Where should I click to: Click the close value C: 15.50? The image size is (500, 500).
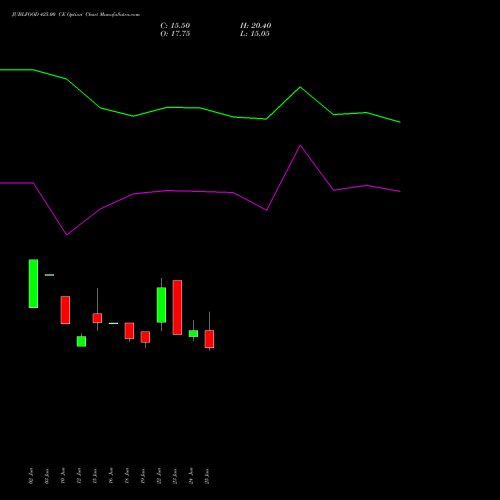click(175, 26)
